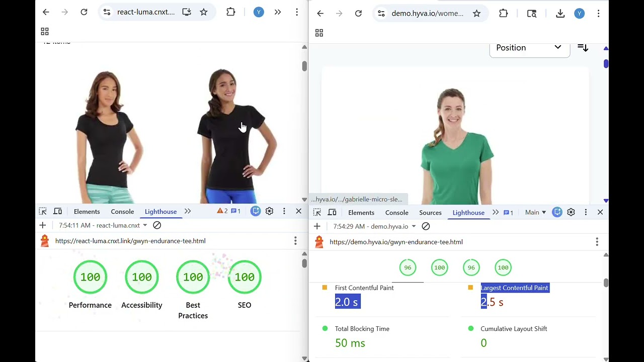This screenshot has width=644, height=362.
Task: Switch to Console tab in right DevTools
Action: (x=397, y=213)
